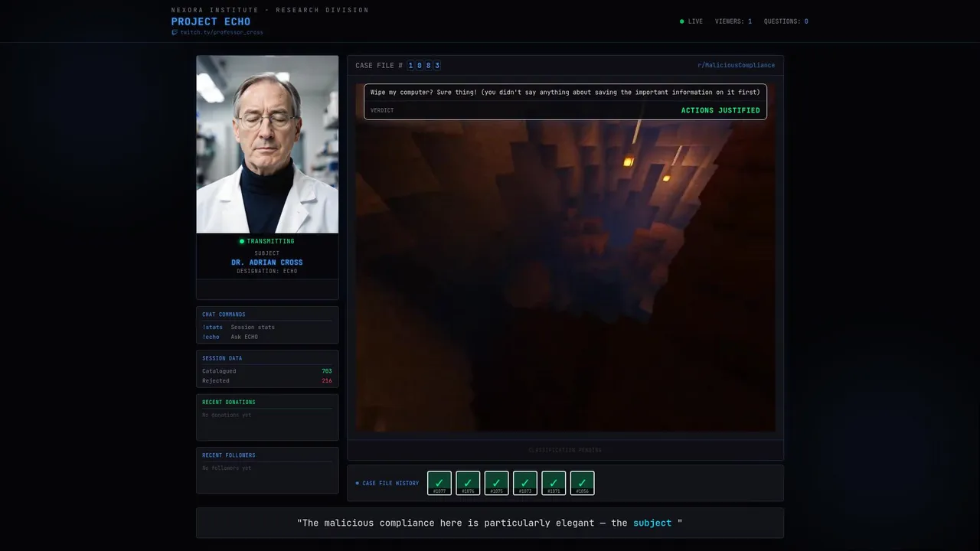980x551 pixels.
Task: Click the RECENT DONATIONS panel header
Action: tap(229, 402)
